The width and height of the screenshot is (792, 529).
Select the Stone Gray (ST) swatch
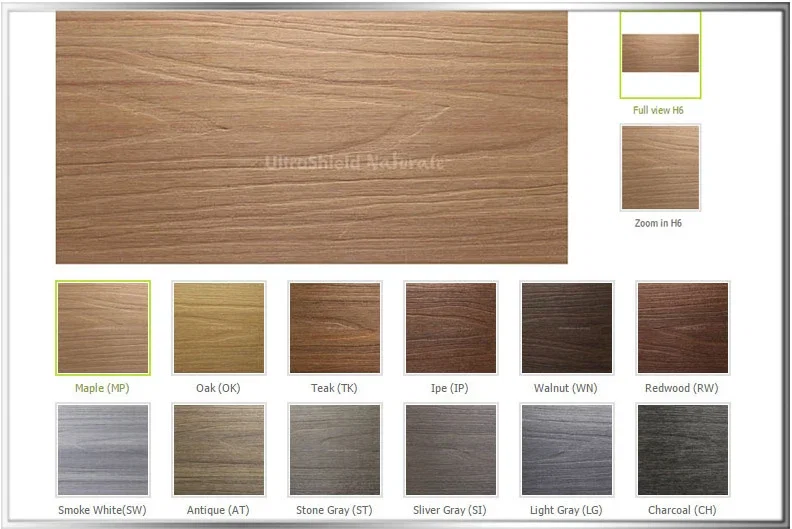[x=335, y=450]
